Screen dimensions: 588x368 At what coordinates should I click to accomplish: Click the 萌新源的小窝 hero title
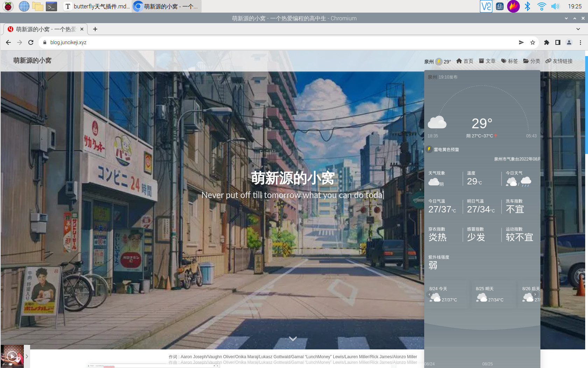click(x=293, y=178)
